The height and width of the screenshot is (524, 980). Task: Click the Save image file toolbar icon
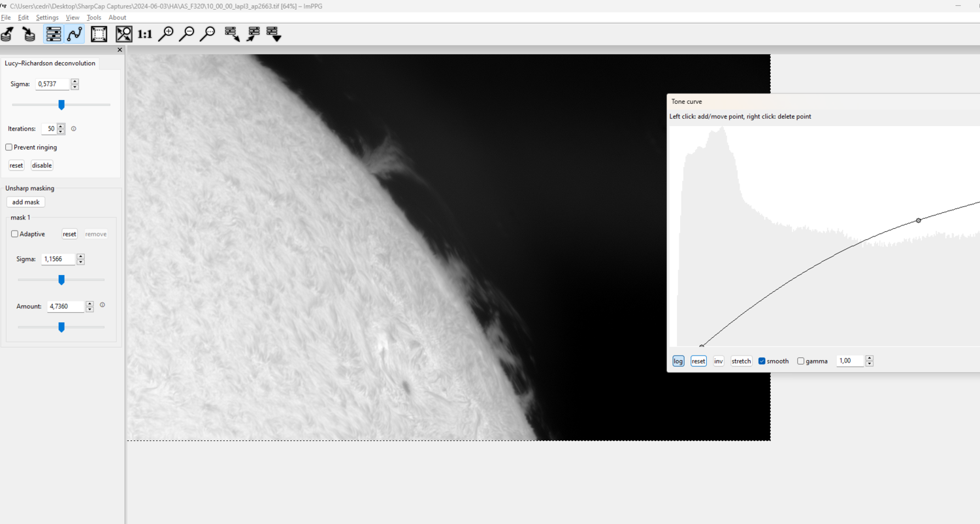pos(29,34)
